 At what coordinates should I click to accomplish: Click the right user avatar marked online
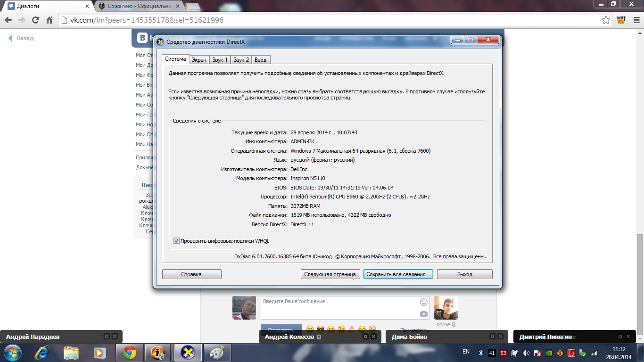pos(446,308)
